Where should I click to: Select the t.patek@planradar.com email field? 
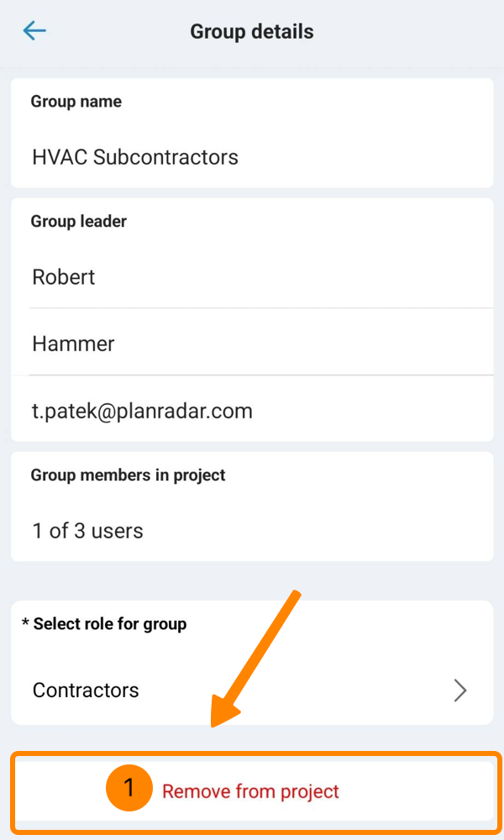coord(142,411)
